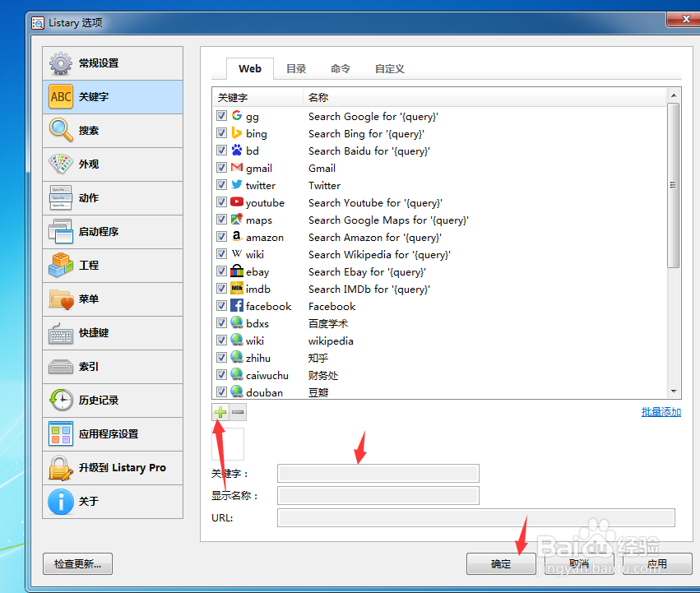Viewport: 700px width, 593px height.
Task: Click the 取消 button
Action: 579,564
